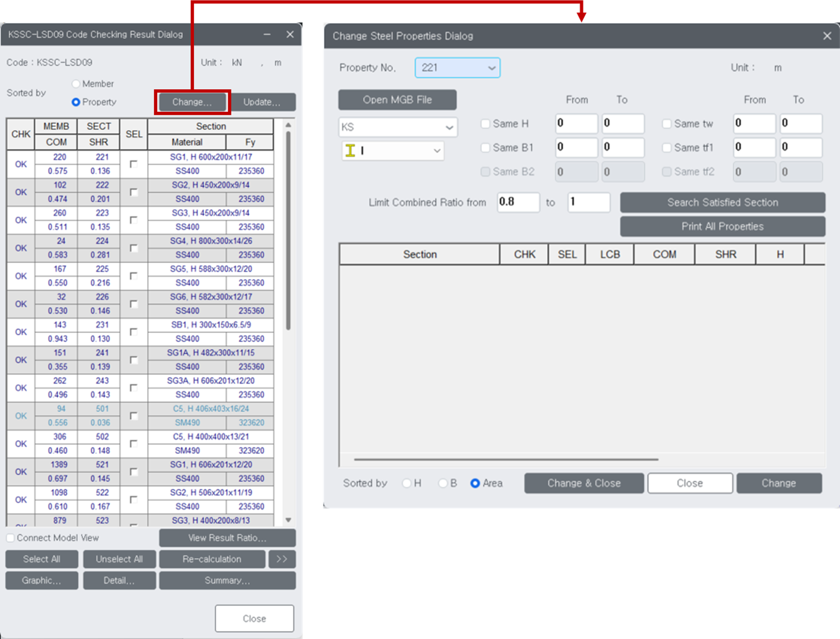Check the Same tf1 checkbox
Screen dimensions: 840x639
point(666,147)
